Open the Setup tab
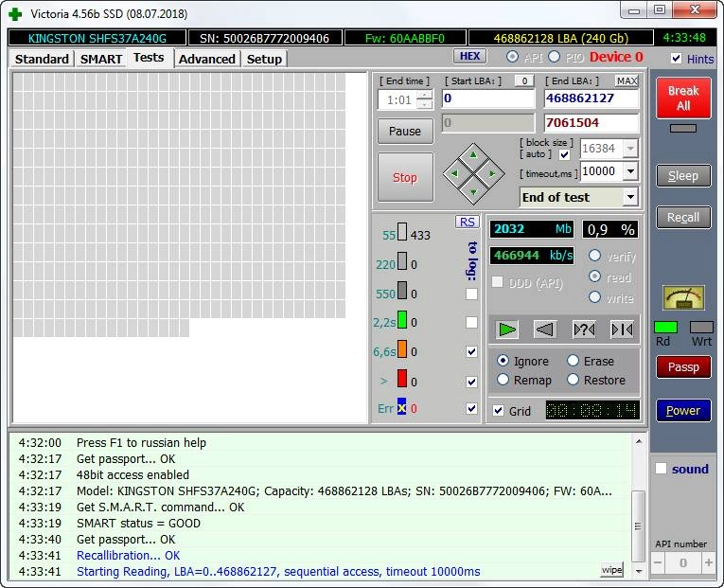The width and height of the screenshot is (724, 588). [264, 59]
